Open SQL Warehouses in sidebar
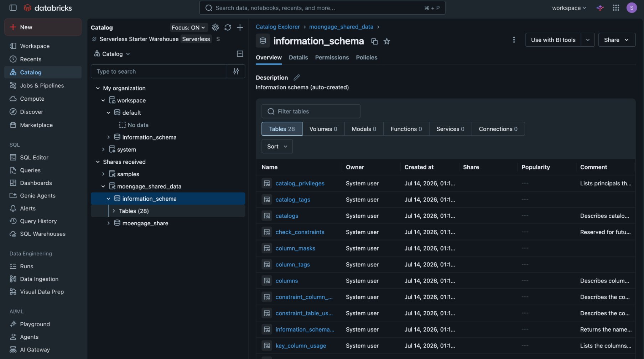The image size is (644, 359). (x=43, y=234)
